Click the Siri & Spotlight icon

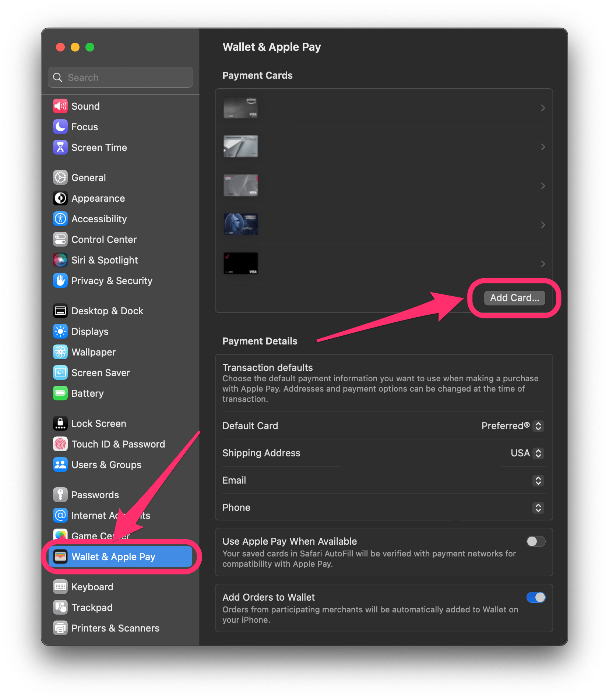click(60, 260)
